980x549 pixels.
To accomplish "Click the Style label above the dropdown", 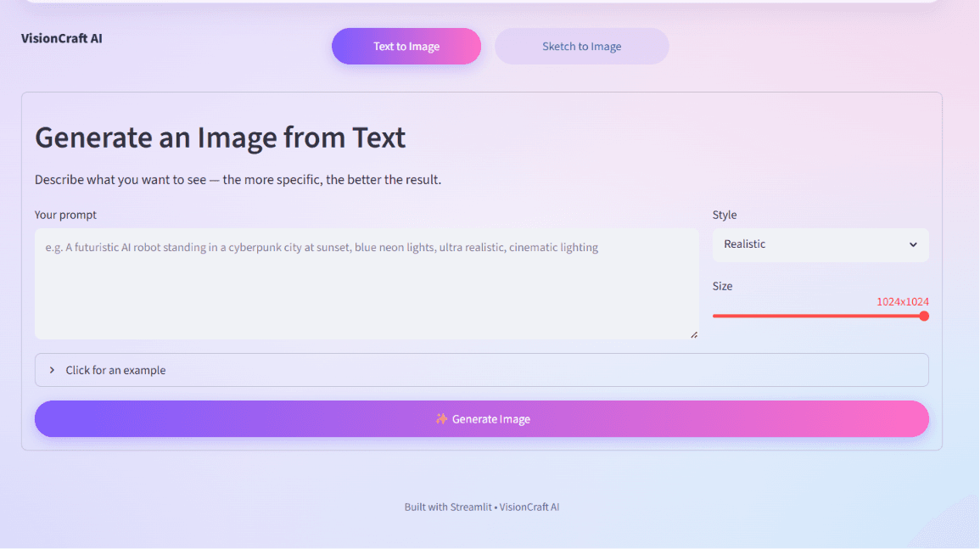I will click(725, 215).
